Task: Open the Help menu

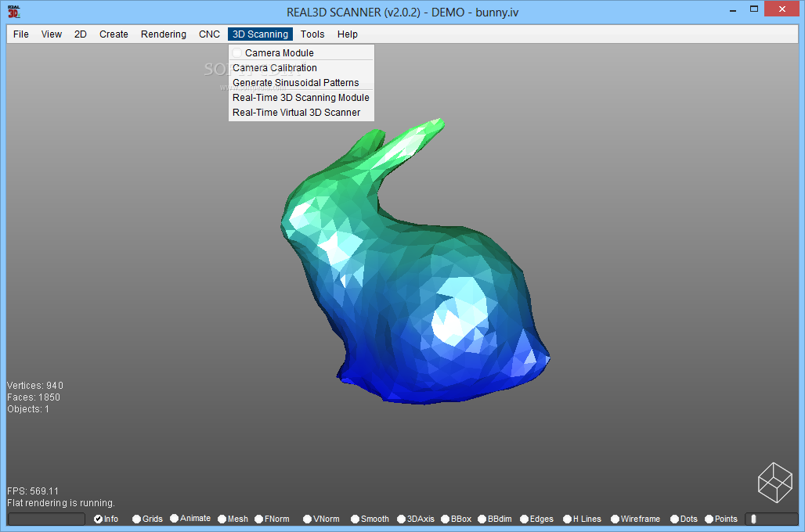Action: pos(347,34)
